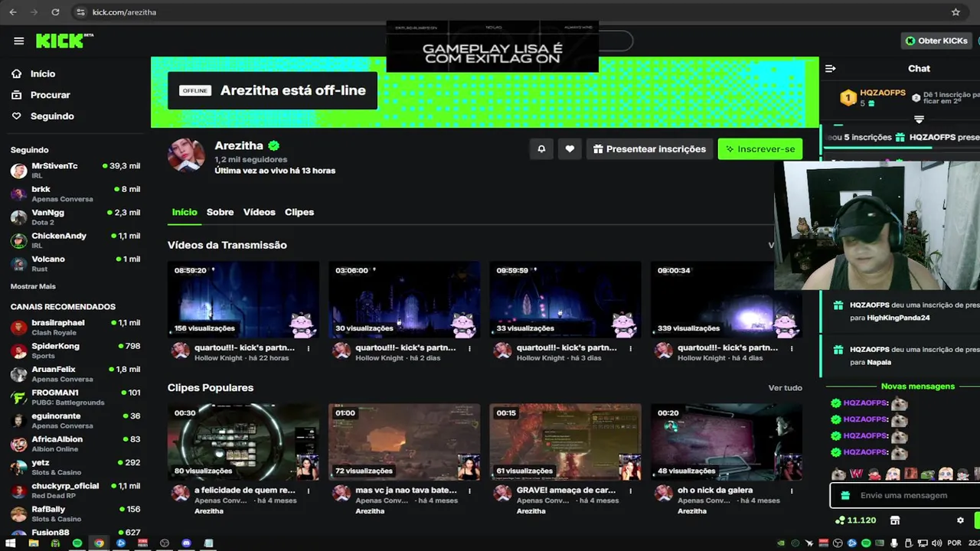Play the 01:00 clip thumbnail
The width and height of the screenshot is (980, 551).
coord(404,442)
